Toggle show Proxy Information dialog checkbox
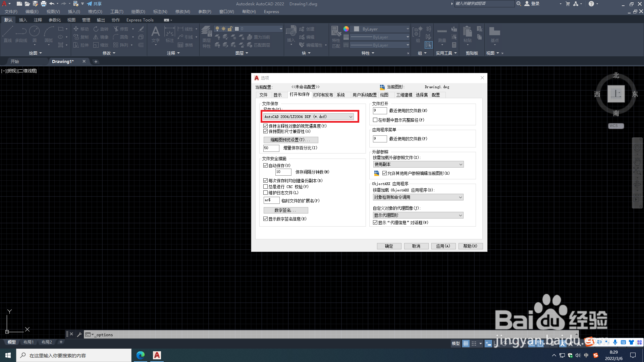Viewport: 644px width, 362px height. [x=375, y=223]
